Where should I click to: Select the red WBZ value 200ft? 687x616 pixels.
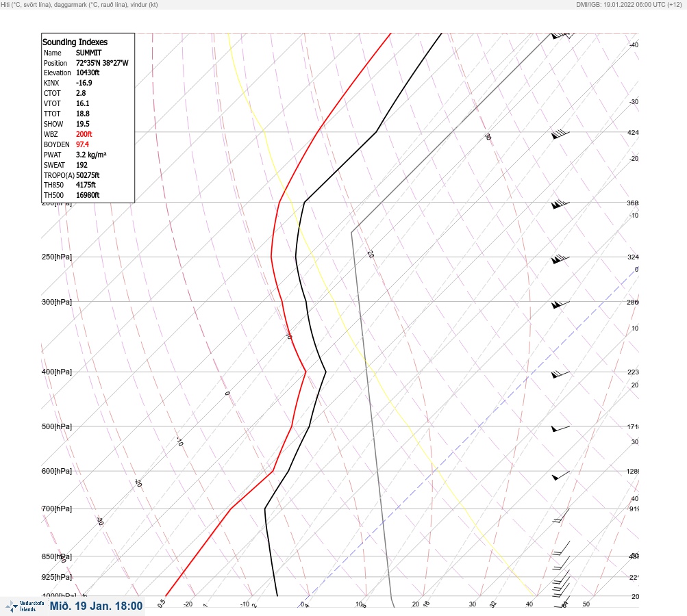coord(84,134)
